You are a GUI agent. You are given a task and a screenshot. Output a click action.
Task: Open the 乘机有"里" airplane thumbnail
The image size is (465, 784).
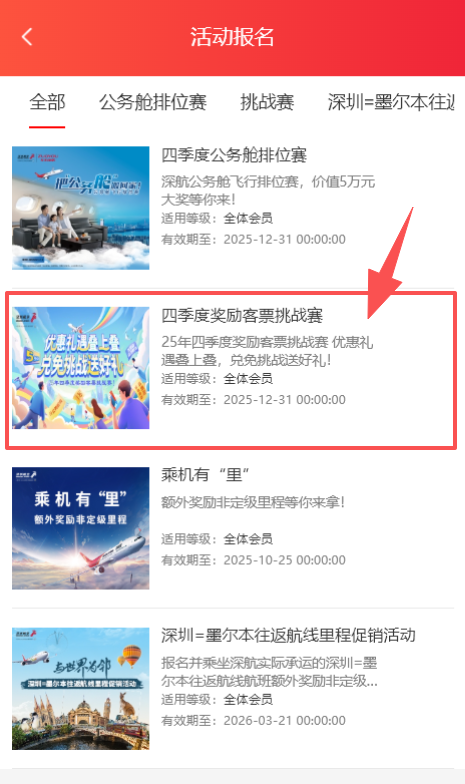pyautogui.click(x=80, y=528)
